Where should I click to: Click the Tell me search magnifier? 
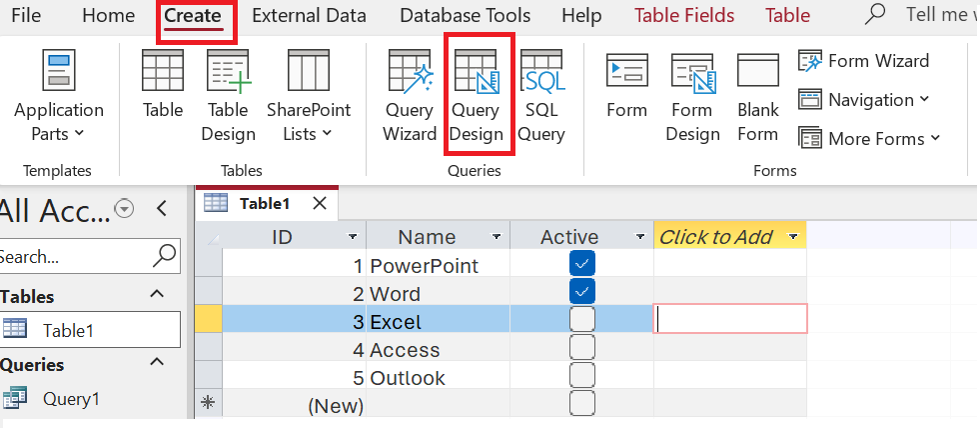click(x=875, y=14)
